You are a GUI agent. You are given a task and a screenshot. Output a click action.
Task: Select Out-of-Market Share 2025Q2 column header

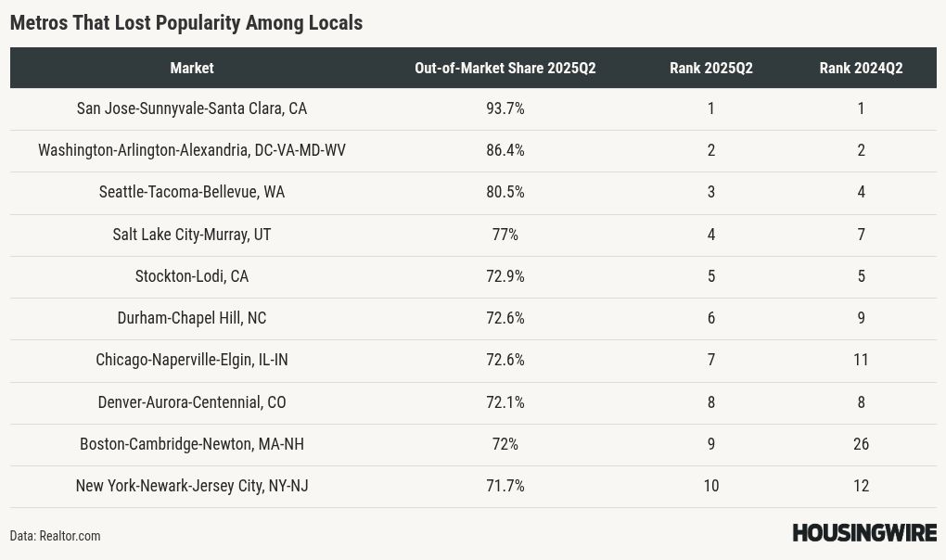click(505, 68)
